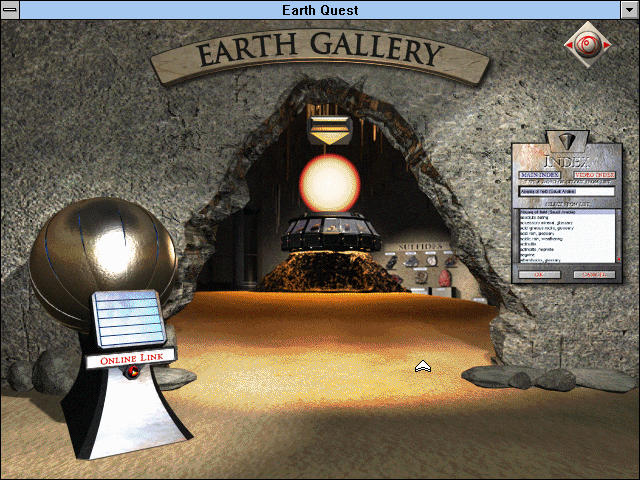Image resolution: width=640 pixels, height=480 pixels.
Task: Select 'actinolite' list entry
Action: point(528,244)
